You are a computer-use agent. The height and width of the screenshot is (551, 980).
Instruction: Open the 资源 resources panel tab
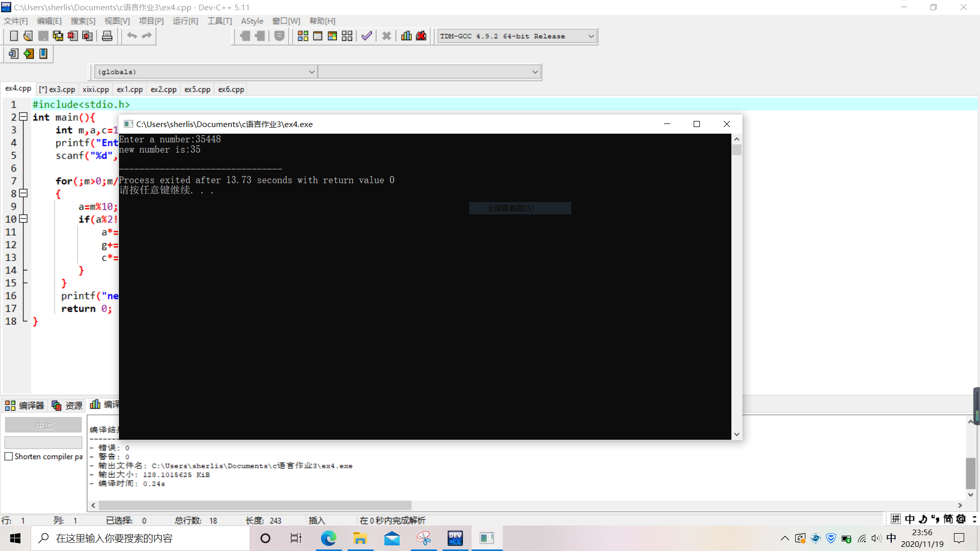67,405
